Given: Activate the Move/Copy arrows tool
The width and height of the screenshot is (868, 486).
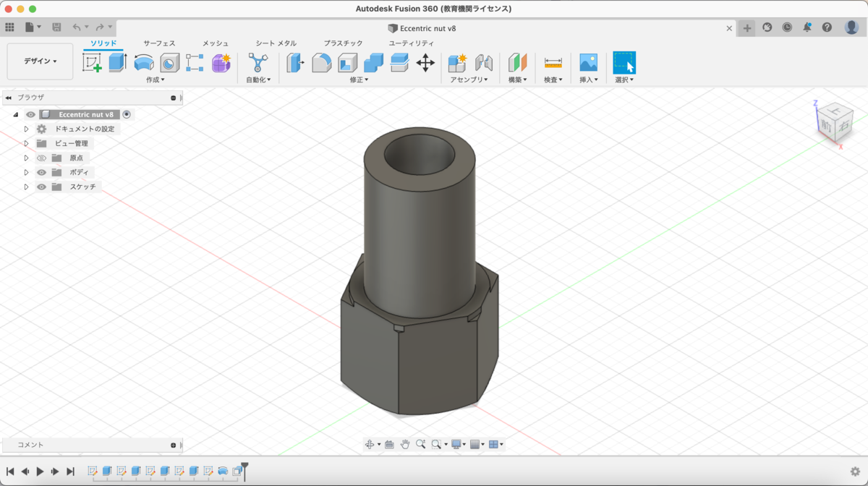Looking at the screenshot, I should point(425,63).
